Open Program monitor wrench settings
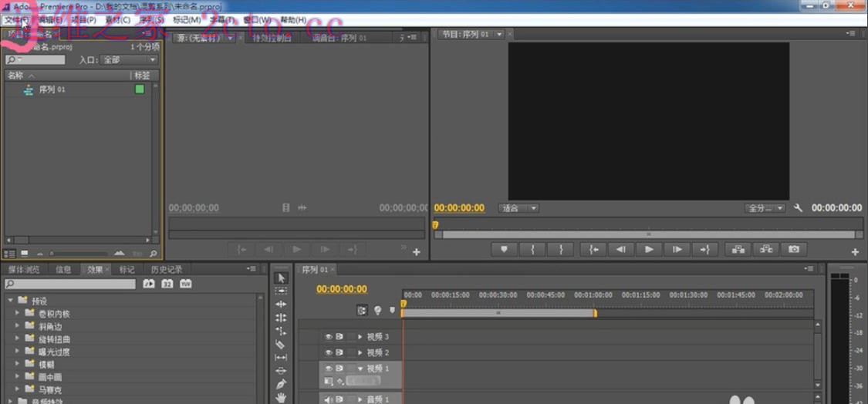Image resolution: width=868 pixels, height=404 pixels. pos(798,208)
